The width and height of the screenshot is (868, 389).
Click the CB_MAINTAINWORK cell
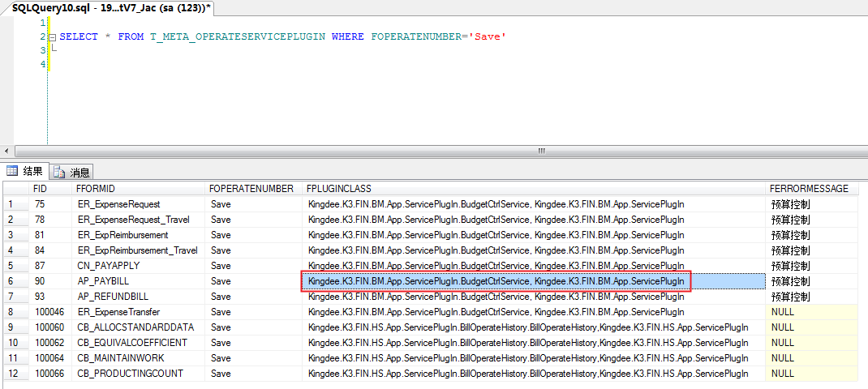point(139,358)
